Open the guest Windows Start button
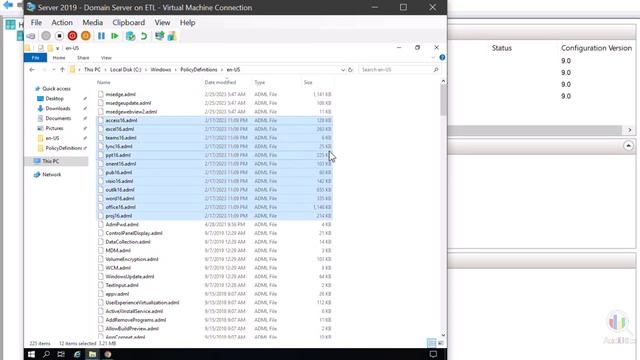Image resolution: width=640 pixels, height=360 pixels. click(x=31, y=354)
